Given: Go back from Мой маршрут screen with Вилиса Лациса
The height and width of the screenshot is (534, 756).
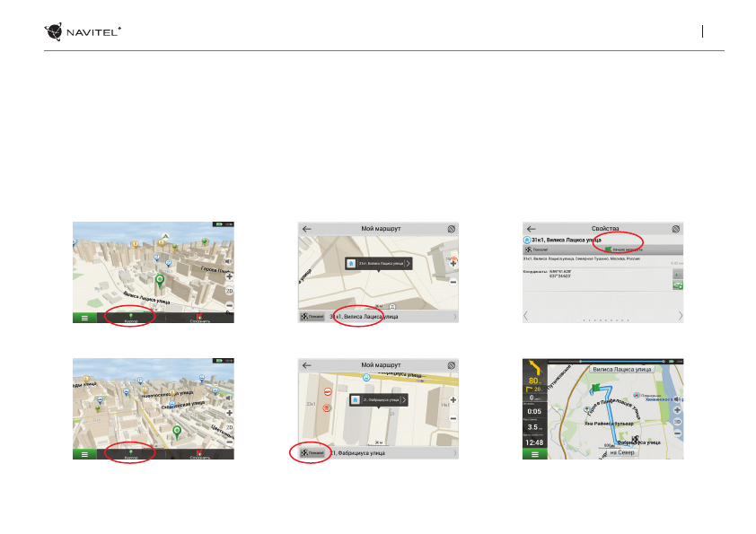Looking at the screenshot, I should tap(307, 229).
